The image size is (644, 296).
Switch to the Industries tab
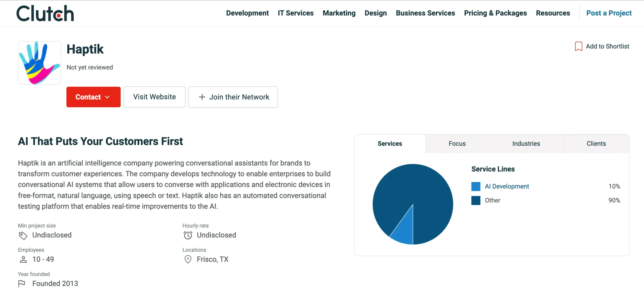click(x=526, y=143)
